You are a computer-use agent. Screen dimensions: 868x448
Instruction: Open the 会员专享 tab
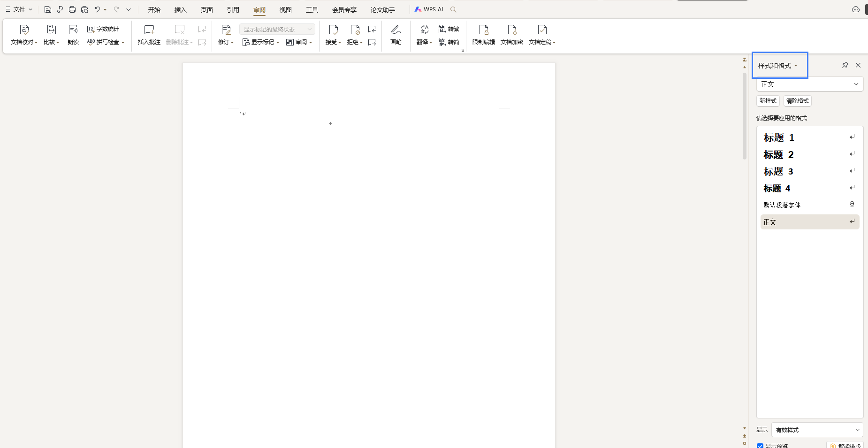point(344,10)
